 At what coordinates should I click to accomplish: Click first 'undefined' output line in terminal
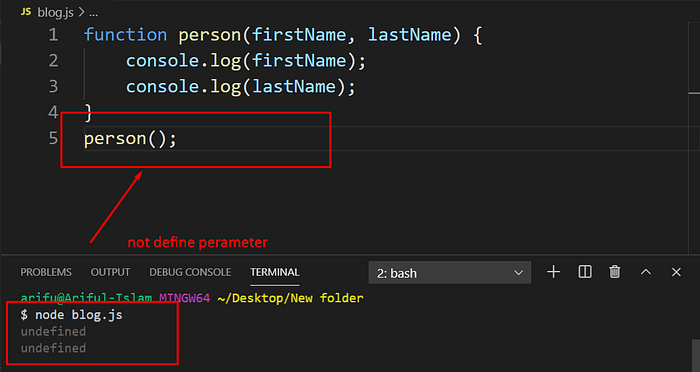[x=53, y=331]
